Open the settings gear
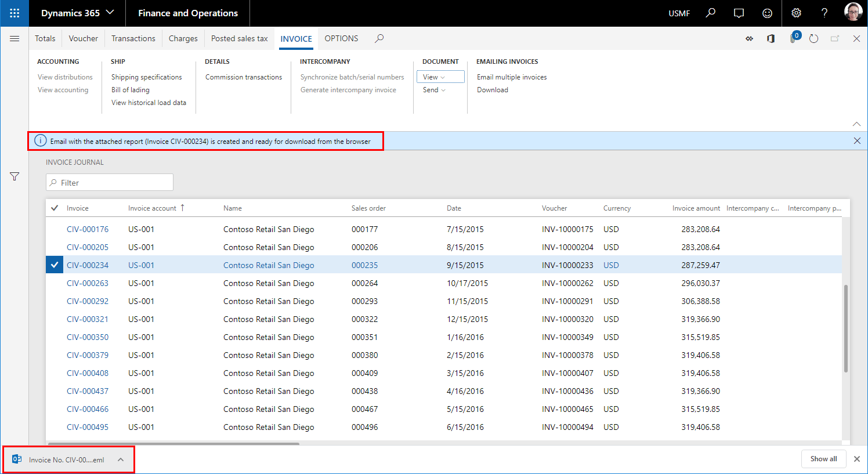 coord(796,13)
